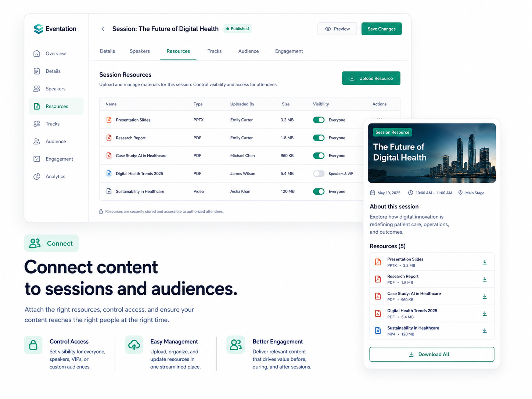Download Digital Health Trends 2025 from card
Viewport: 532px width, 399px height.
[x=485, y=314]
